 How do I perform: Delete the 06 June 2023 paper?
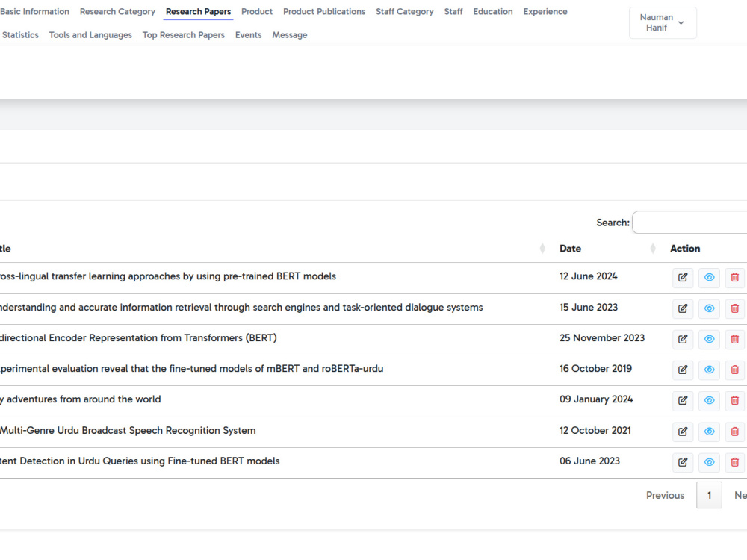[x=734, y=462]
